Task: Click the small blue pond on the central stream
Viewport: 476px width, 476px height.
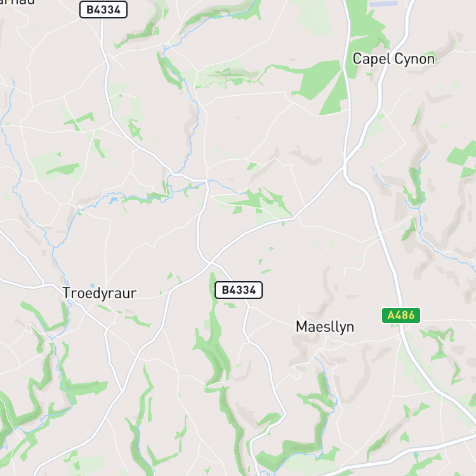Action: (x=113, y=201)
